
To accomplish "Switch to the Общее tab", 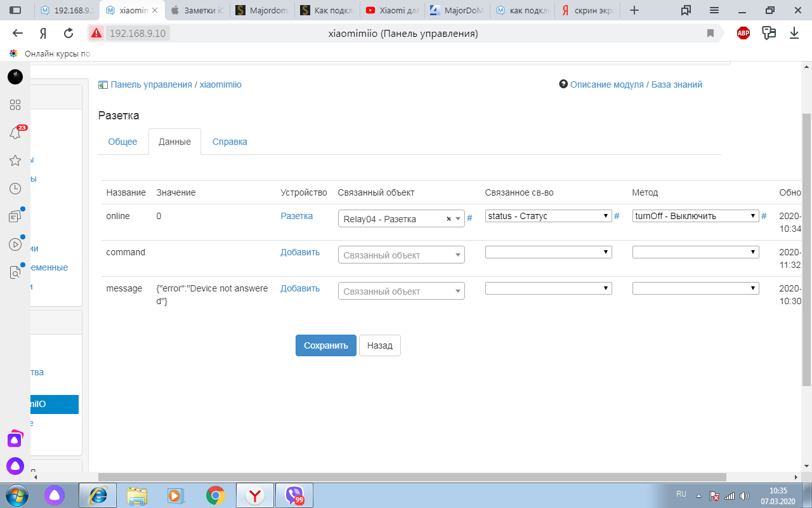I will pos(122,142).
